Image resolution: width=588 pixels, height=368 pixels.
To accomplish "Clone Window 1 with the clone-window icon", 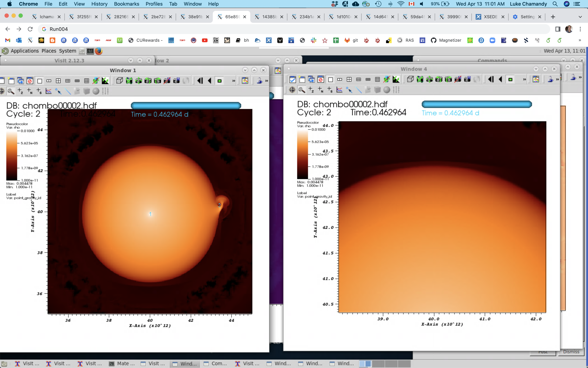I will point(20,81).
